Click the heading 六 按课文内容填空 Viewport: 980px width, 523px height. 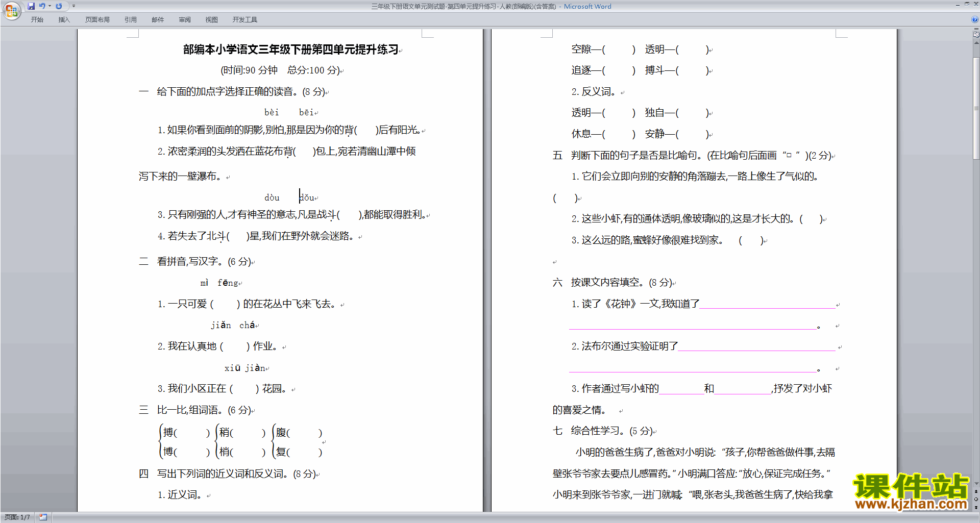pos(613,283)
